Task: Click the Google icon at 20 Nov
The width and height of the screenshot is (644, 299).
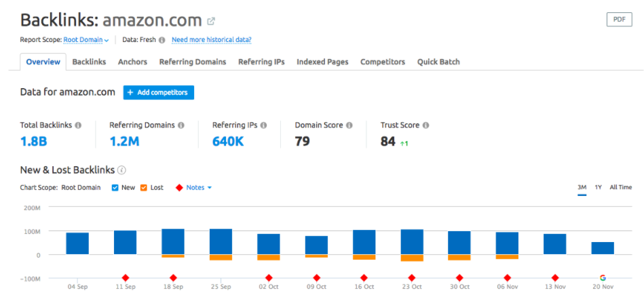Action: (x=602, y=277)
